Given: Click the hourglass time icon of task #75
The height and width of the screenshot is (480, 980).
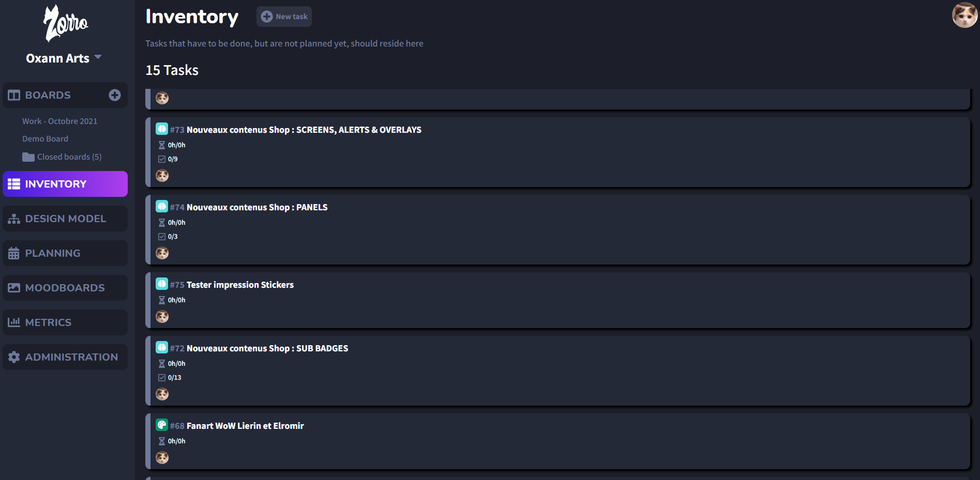Looking at the screenshot, I should (162, 300).
